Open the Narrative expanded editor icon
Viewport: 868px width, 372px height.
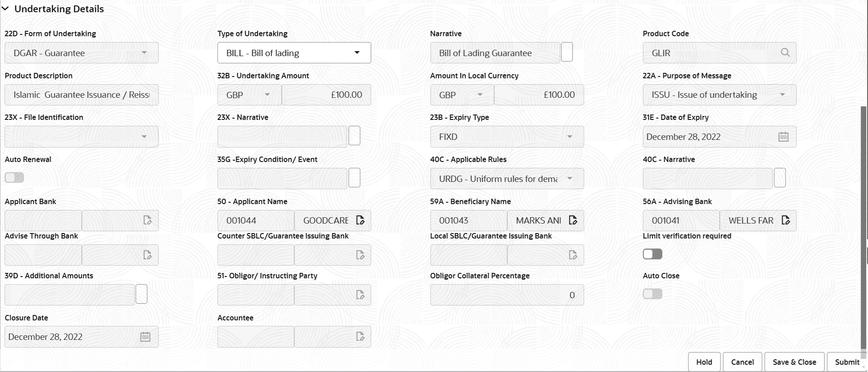[x=567, y=52]
